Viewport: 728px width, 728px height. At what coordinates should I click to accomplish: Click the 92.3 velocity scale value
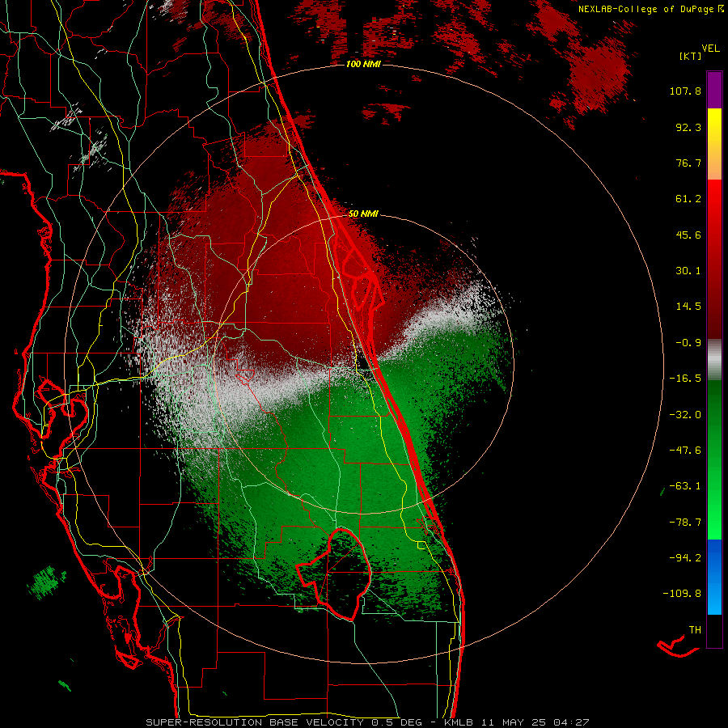click(x=688, y=127)
